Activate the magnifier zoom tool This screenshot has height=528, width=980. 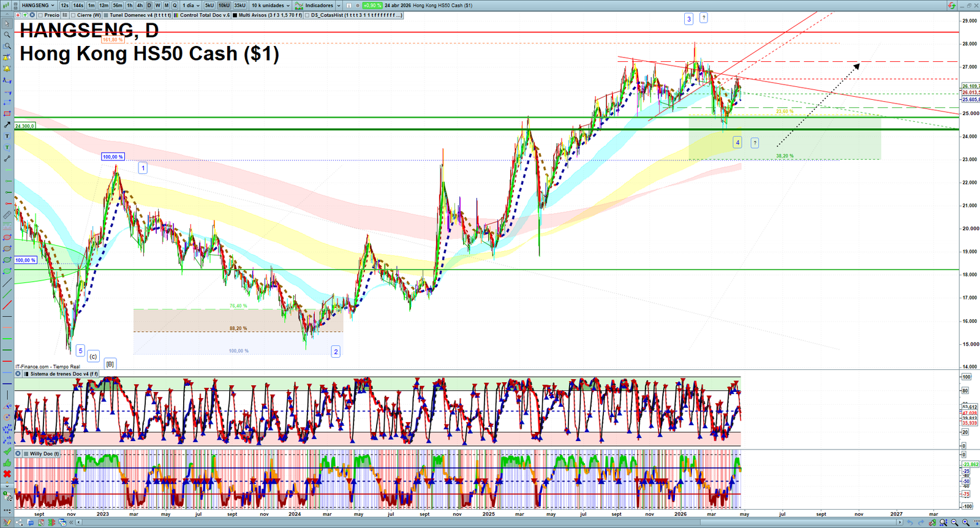pyautogui.click(x=7, y=35)
